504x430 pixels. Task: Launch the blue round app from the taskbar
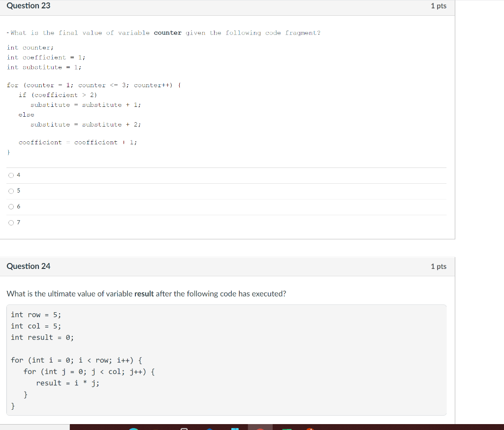209,428
